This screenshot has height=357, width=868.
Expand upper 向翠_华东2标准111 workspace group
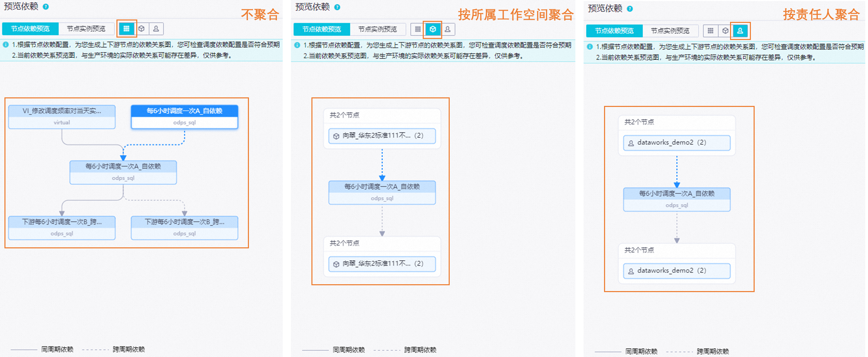(382, 136)
